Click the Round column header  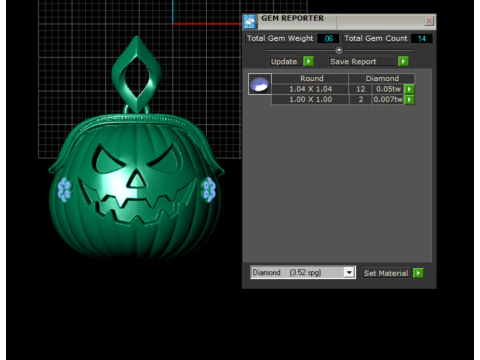(x=310, y=78)
